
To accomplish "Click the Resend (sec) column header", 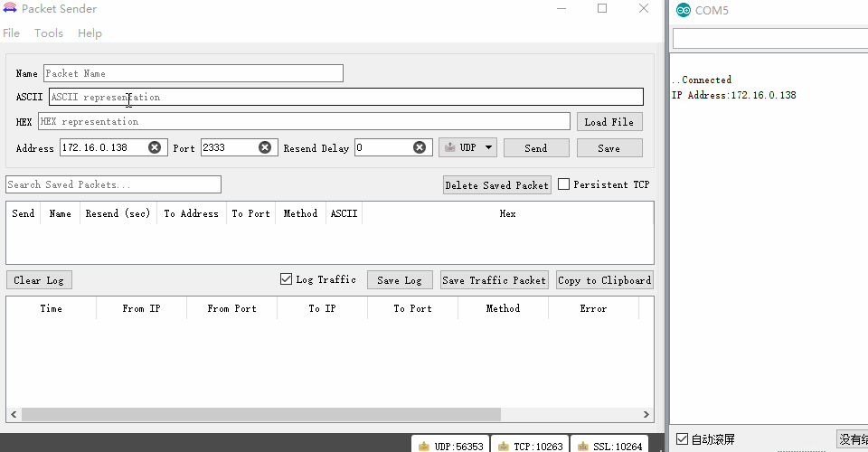I will coord(118,213).
